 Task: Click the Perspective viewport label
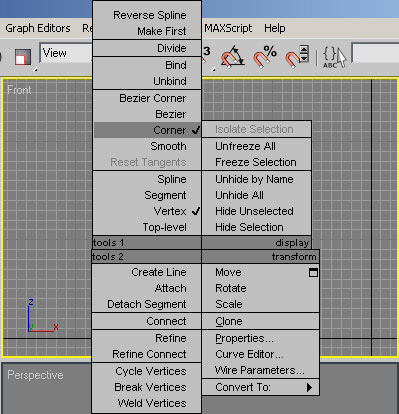[x=35, y=375]
